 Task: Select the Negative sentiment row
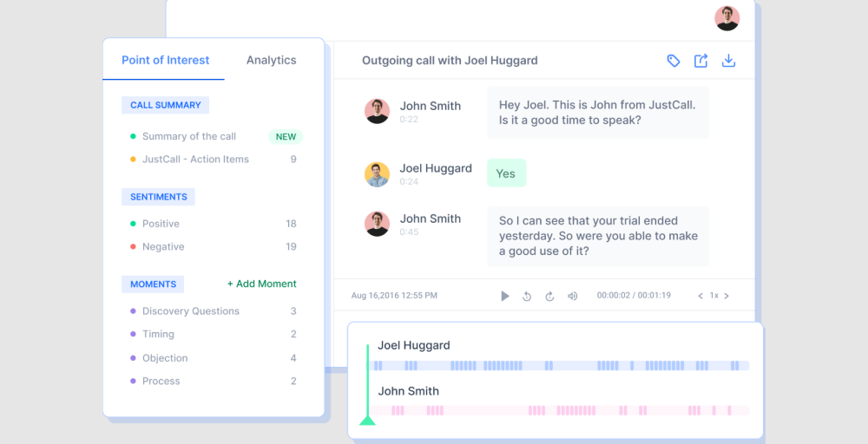tap(214, 246)
